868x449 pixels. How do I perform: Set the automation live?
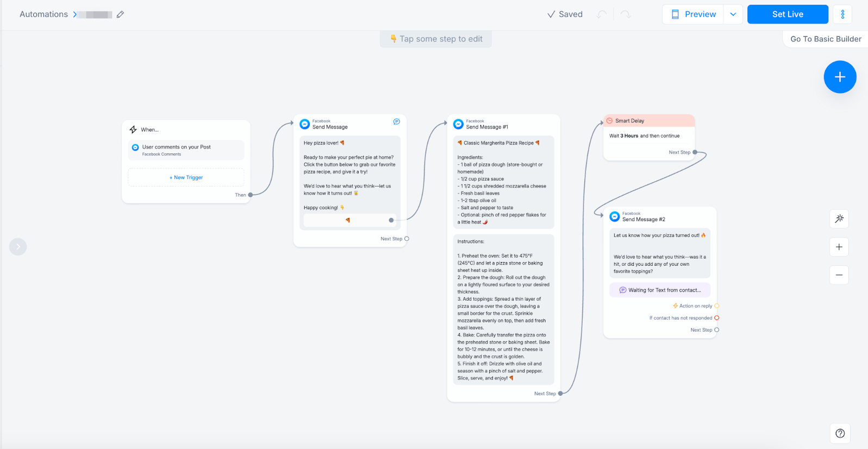coord(788,14)
